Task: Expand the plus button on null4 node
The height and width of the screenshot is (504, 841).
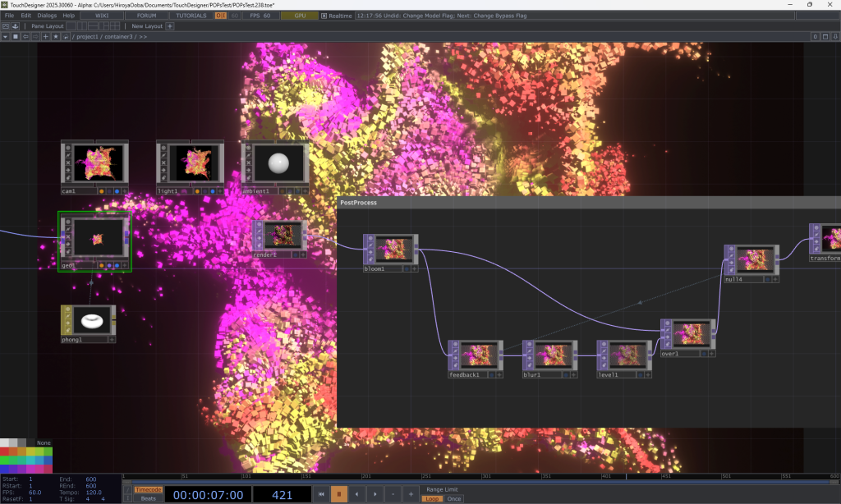Action: 775,279
